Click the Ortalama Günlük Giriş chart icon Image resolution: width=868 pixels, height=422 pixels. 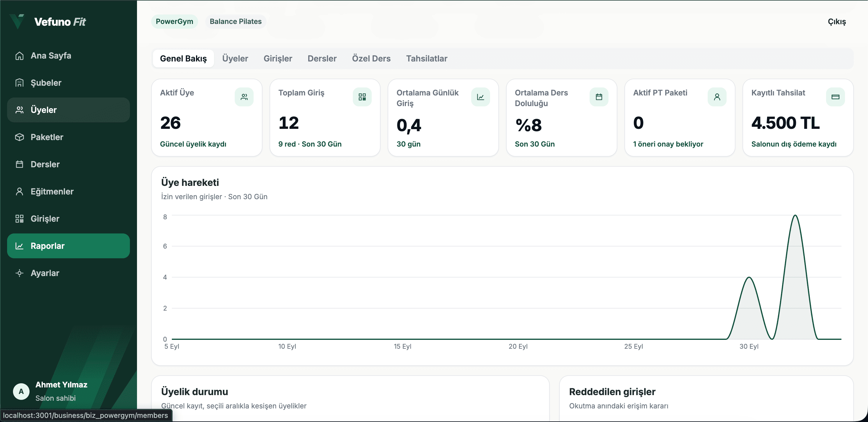[x=481, y=97]
